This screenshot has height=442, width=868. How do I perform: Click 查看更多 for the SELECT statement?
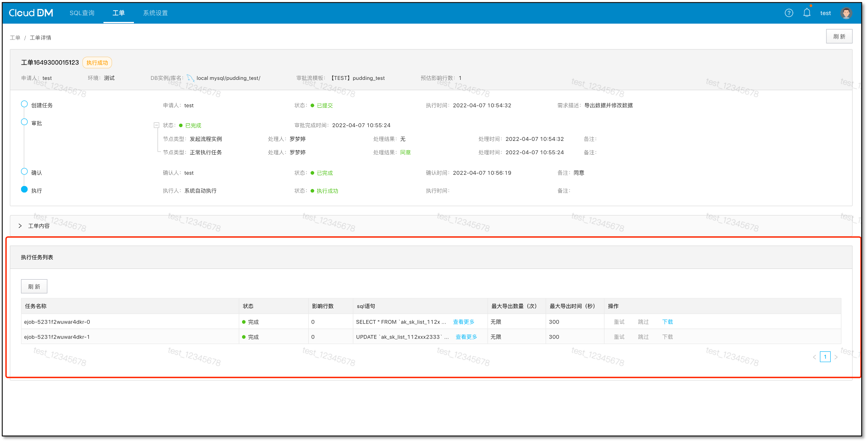coord(464,322)
